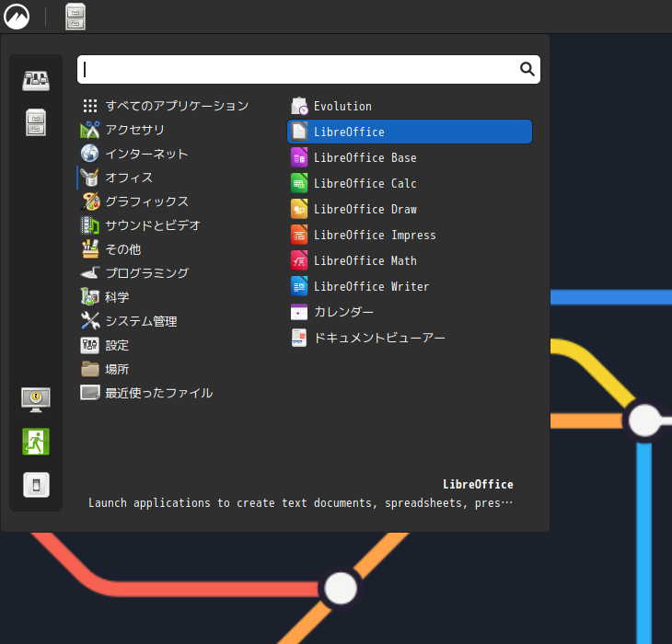Open the main menu mountain logo button
This screenshot has width=672, height=644.
(x=17, y=17)
